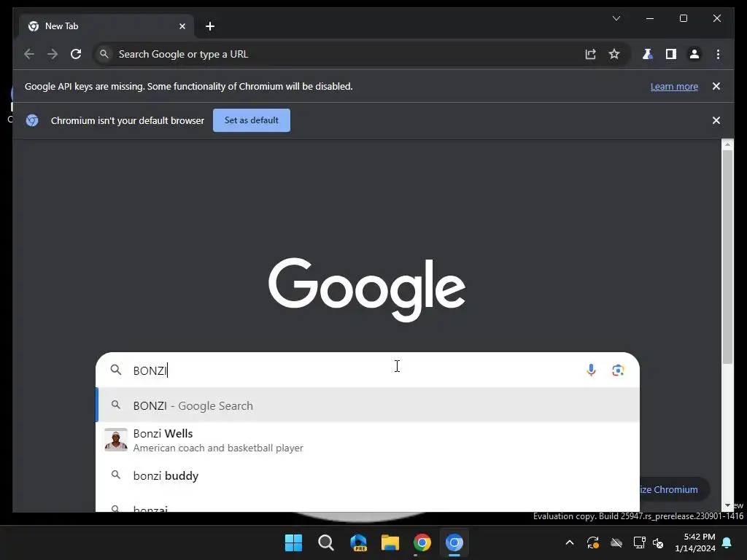
Task: Pick the bonzi buddy suggestion
Action: coord(368,475)
